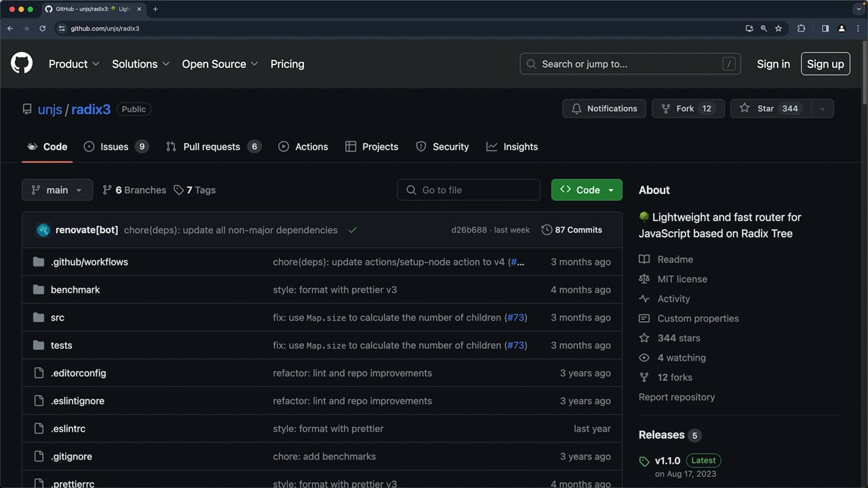This screenshot has height=488, width=868.
Task: Click the browser address bar URL
Action: click(x=105, y=28)
